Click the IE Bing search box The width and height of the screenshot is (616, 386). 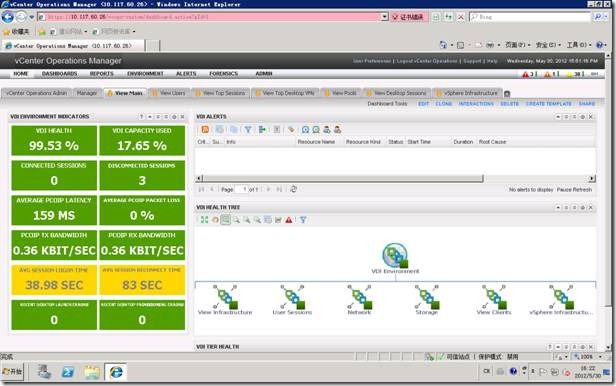pos(530,17)
